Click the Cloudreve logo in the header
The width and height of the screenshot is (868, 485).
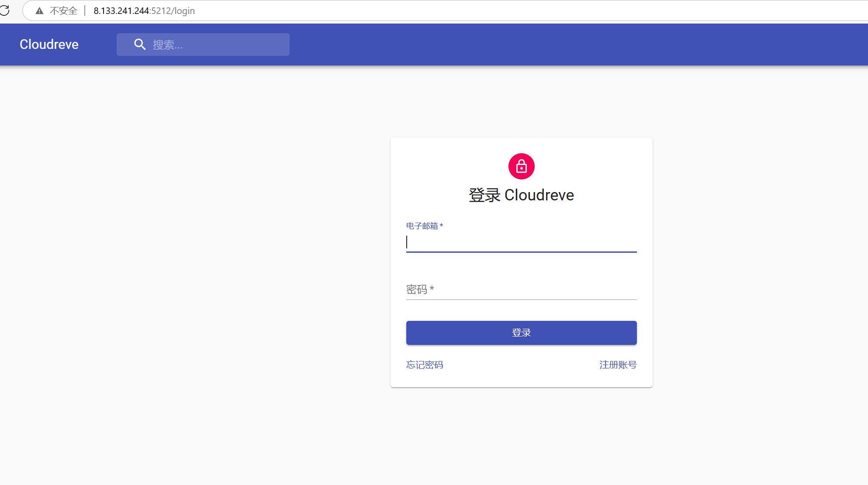tap(49, 45)
